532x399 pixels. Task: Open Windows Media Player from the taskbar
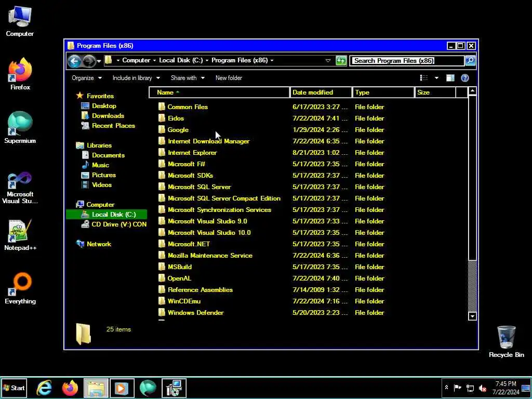point(122,388)
